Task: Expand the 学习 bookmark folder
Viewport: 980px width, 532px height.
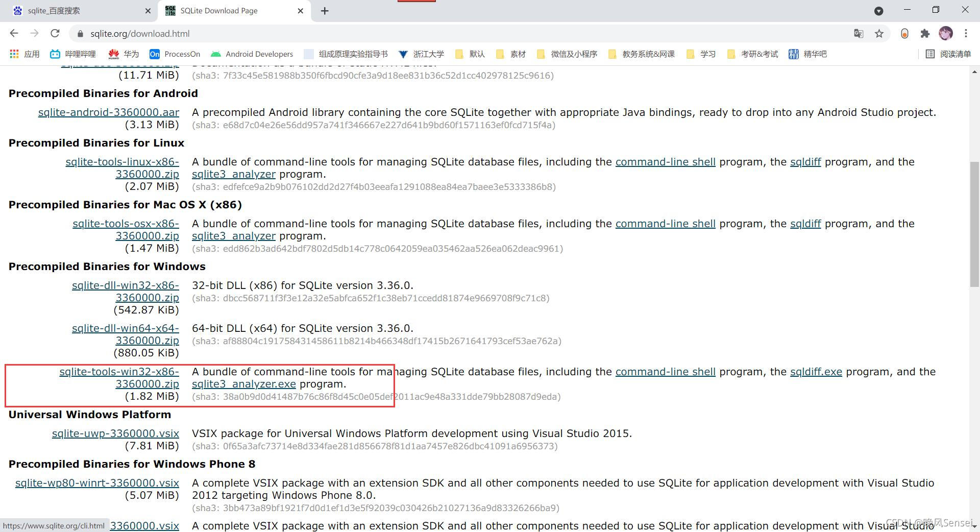Action: coord(701,54)
